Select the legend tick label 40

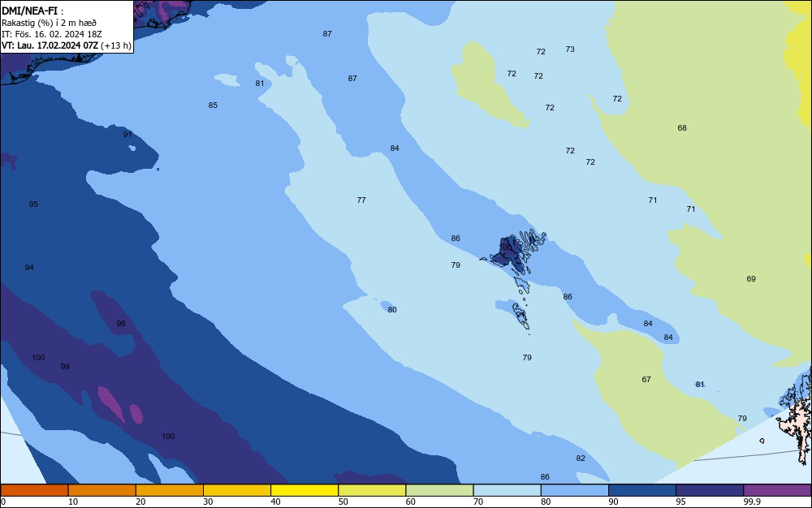pos(275,502)
